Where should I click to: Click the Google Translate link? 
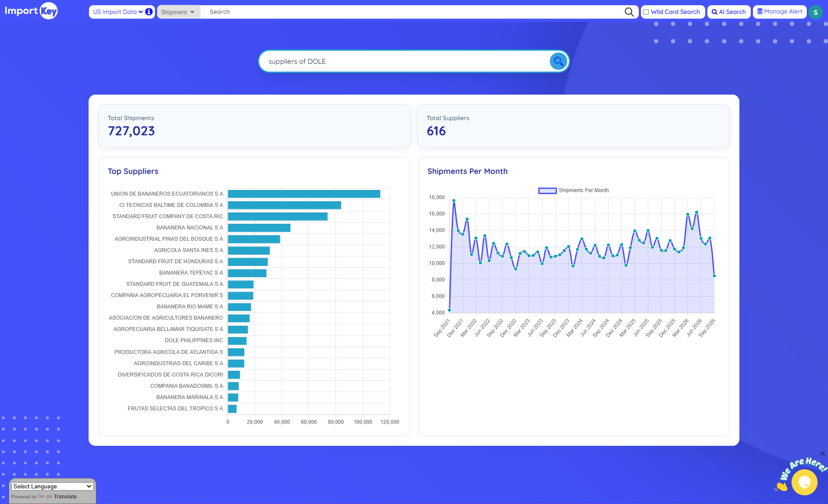pyautogui.click(x=57, y=497)
